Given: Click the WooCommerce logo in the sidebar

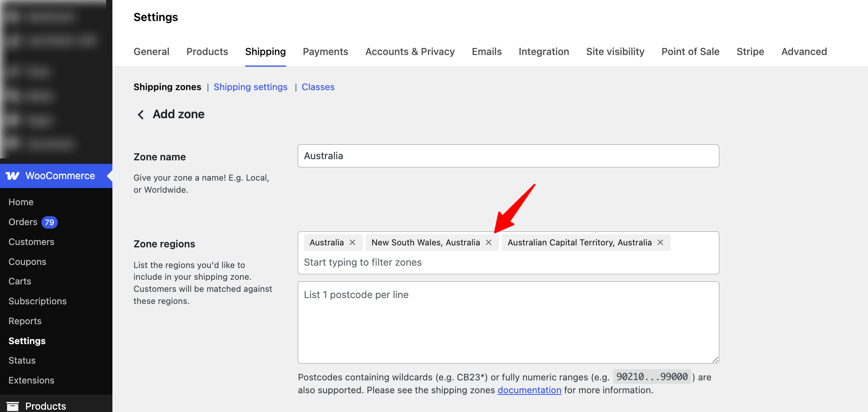Looking at the screenshot, I should (13, 176).
